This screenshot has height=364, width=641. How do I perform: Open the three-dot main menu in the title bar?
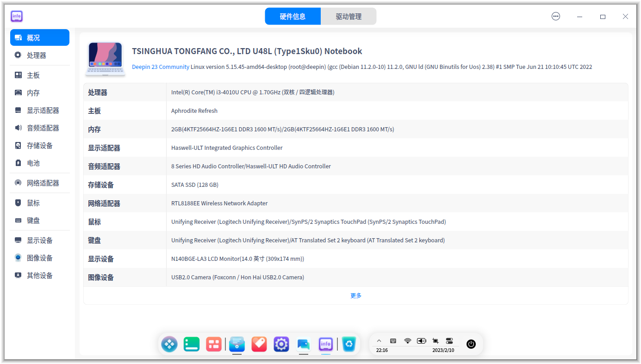click(556, 16)
